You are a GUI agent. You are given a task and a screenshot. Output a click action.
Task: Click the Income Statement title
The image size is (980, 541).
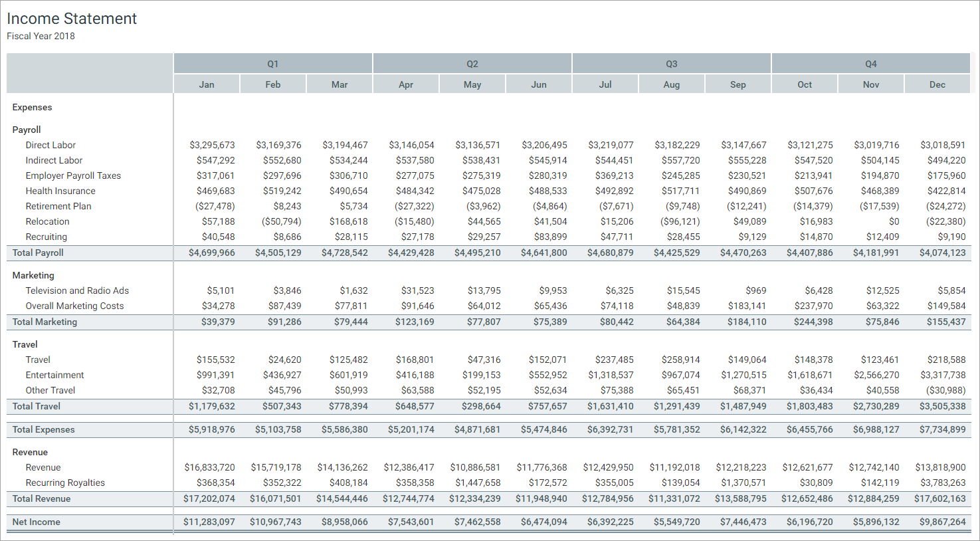coord(72,19)
